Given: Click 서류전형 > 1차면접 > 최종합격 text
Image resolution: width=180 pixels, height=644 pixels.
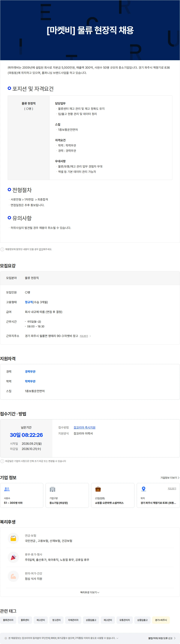Looking at the screenshot, I should coord(29,199).
